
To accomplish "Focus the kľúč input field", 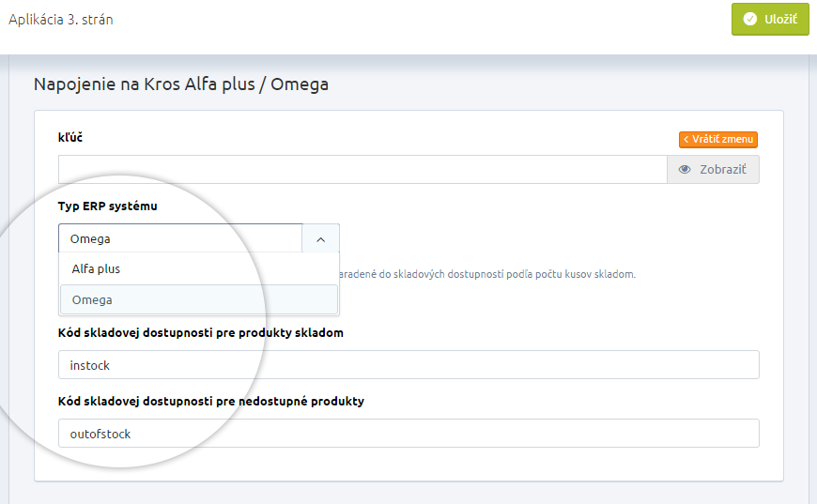I will (362, 169).
